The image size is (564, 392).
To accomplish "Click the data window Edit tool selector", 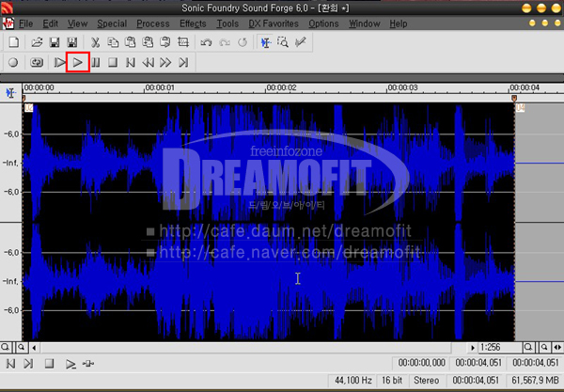I will [10, 93].
